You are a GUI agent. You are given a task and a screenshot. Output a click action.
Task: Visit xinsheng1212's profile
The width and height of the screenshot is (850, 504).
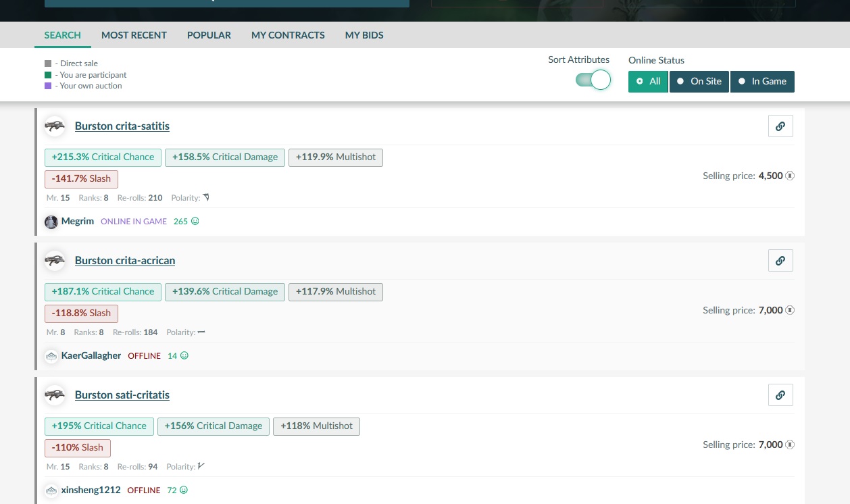[91, 490]
